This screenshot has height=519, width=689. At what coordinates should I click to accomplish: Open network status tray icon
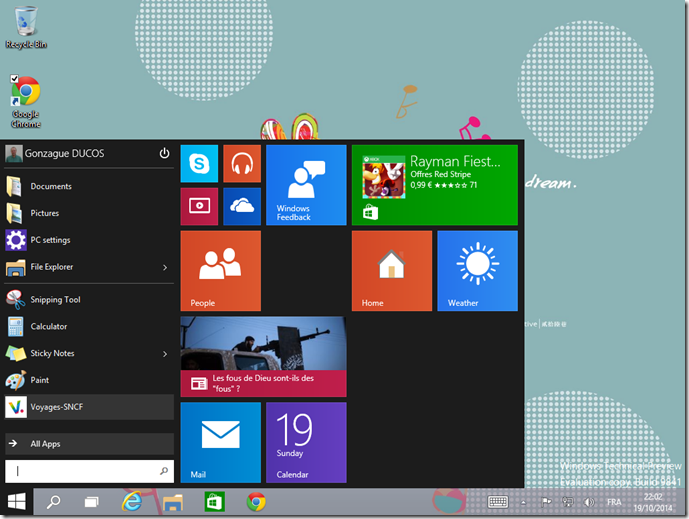click(x=568, y=501)
